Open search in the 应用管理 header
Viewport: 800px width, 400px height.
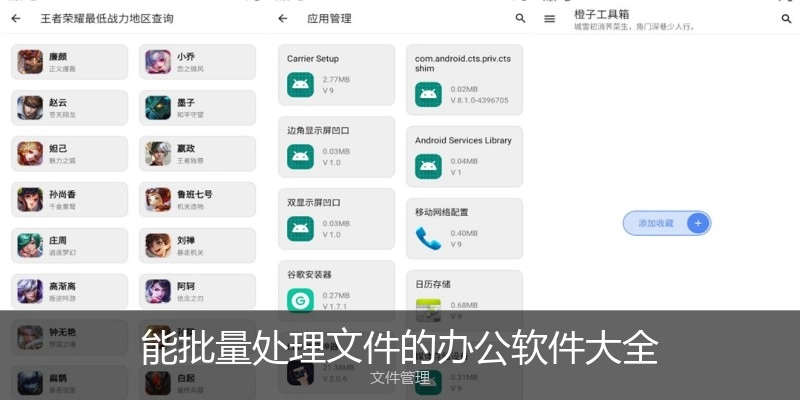[520, 18]
